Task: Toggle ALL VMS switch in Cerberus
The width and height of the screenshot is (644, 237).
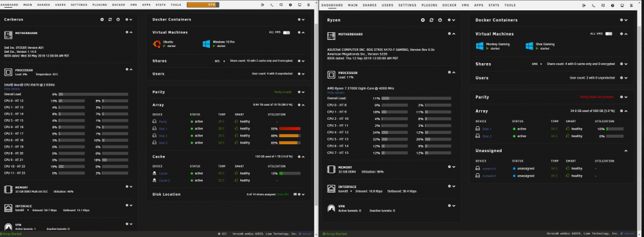Action: [x=287, y=32]
